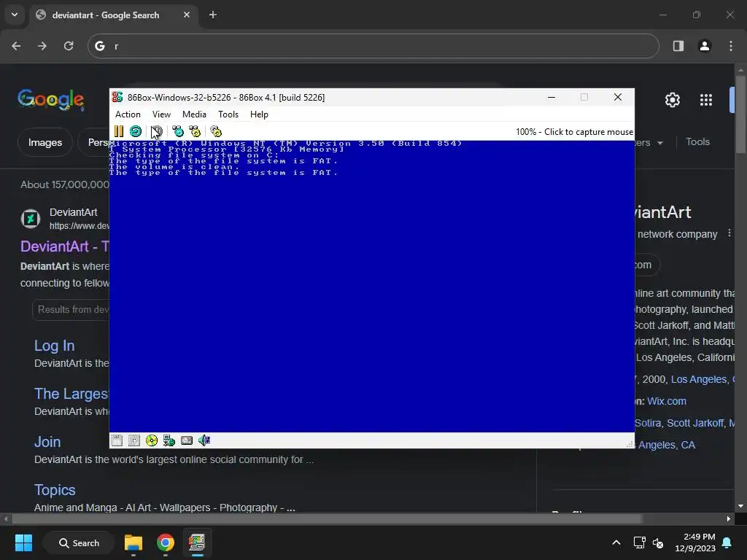Click Results from deviantart search box
The width and height of the screenshot is (747, 560).
pos(71,309)
